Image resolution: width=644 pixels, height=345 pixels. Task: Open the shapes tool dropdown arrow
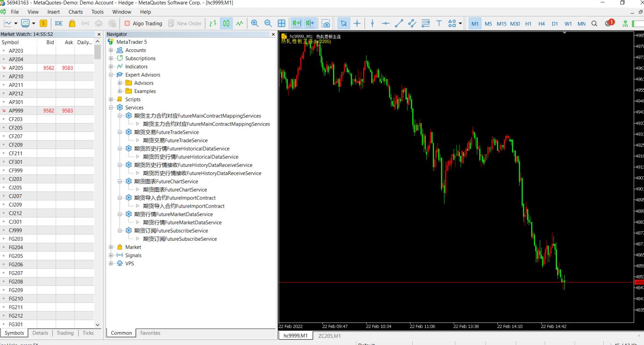(460, 23)
